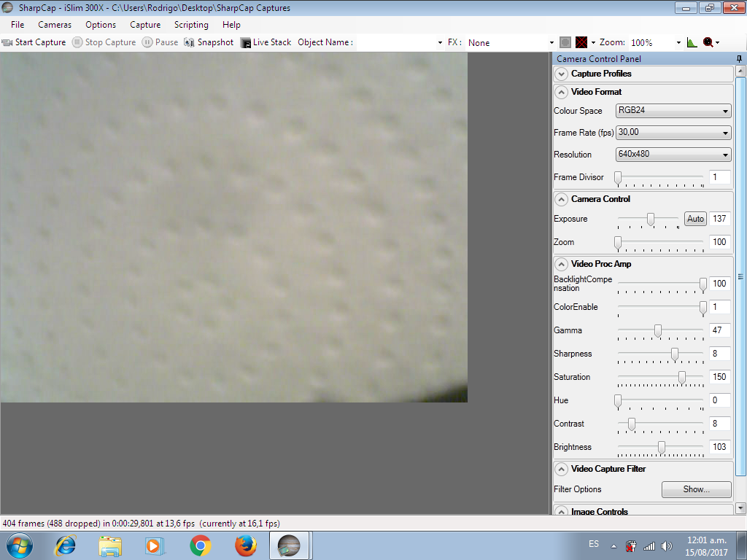
Task: Open the Windows Start menu
Action: pyautogui.click(x=20, y=545)
